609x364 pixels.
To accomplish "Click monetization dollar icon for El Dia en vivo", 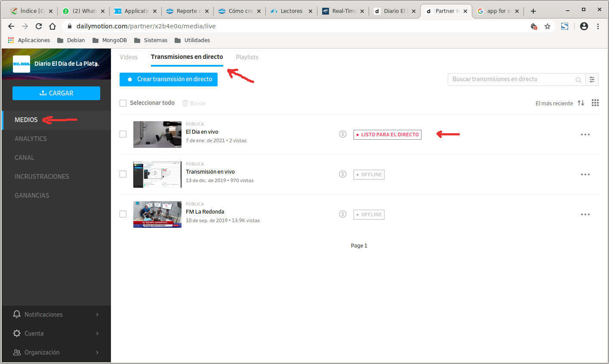I will [343, 135].
